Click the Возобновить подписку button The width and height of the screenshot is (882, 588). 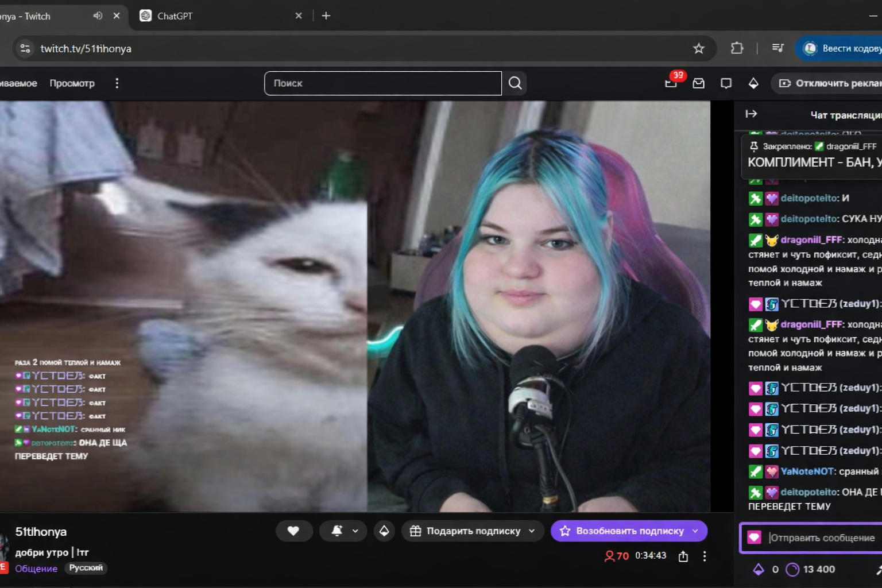tap(622, 531)
